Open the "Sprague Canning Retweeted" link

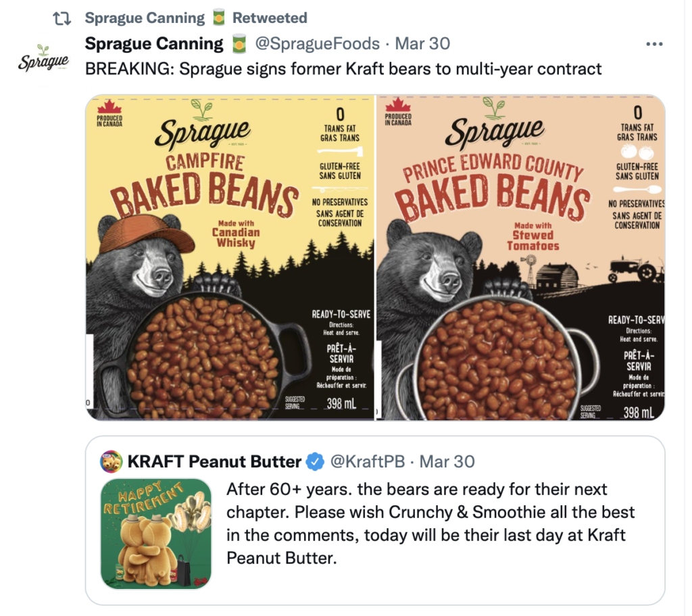pyautogui.click(x=196, y=18)
